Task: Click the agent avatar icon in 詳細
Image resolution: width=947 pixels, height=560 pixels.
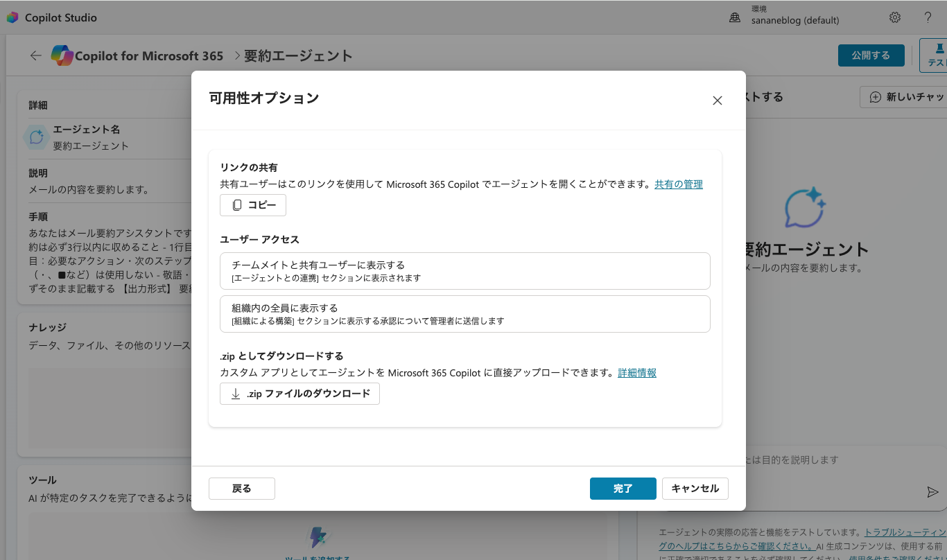Action: [x=36, y=137]
